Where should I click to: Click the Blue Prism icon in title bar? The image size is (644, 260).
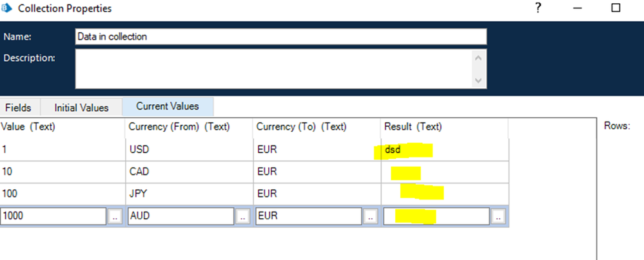7,9
